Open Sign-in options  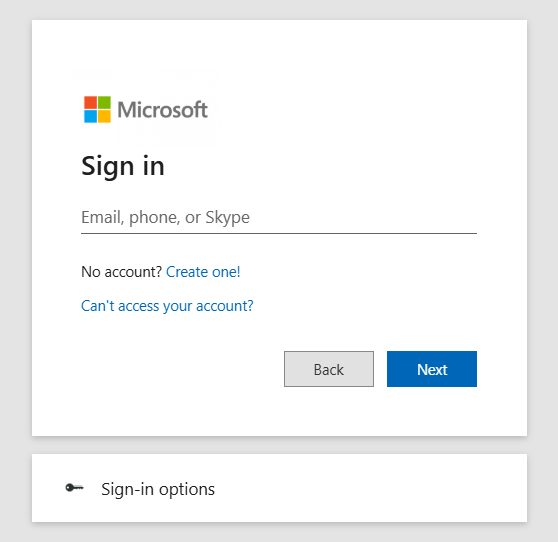(279, 488)
